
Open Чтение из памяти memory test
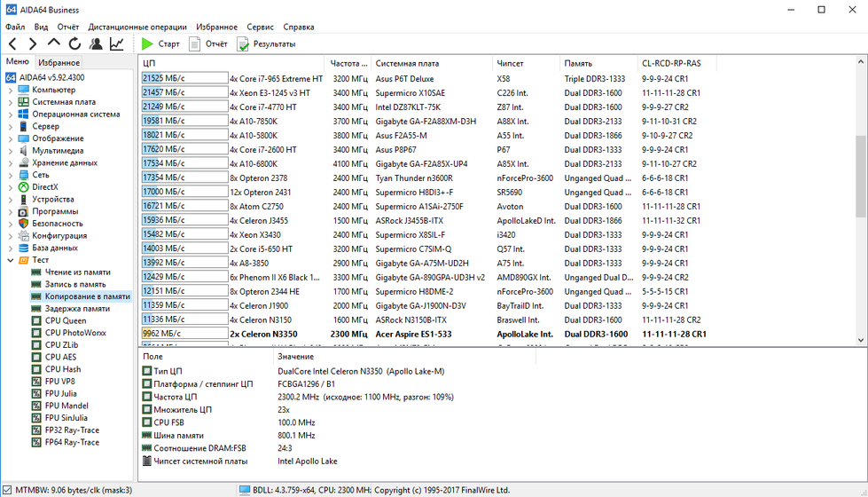pos(77,272)
